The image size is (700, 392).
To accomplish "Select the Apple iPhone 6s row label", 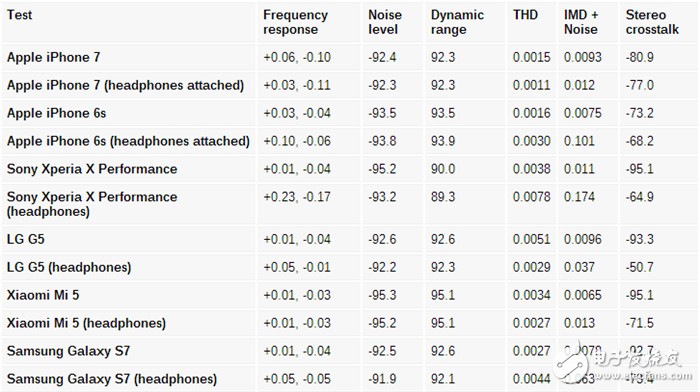I will [56, 113].
